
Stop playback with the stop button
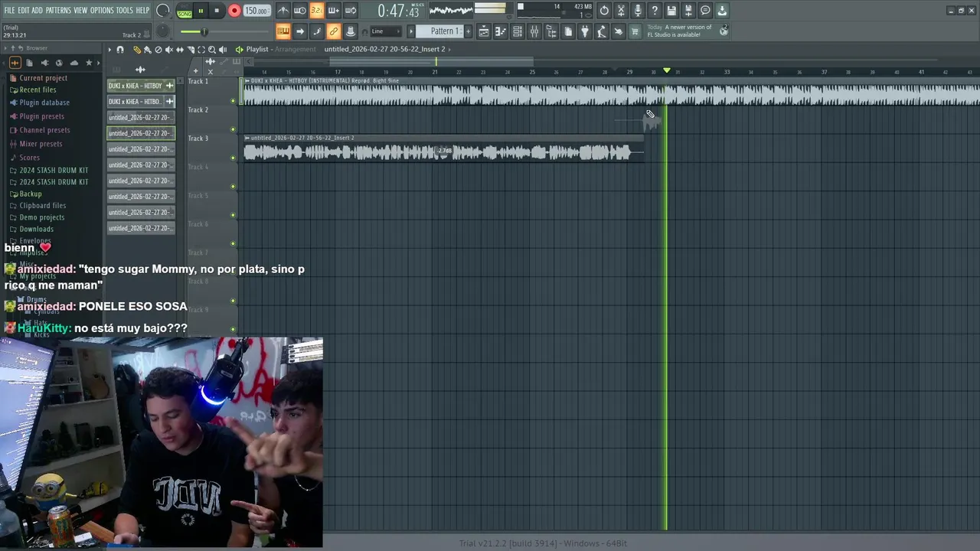coord(217,11)
